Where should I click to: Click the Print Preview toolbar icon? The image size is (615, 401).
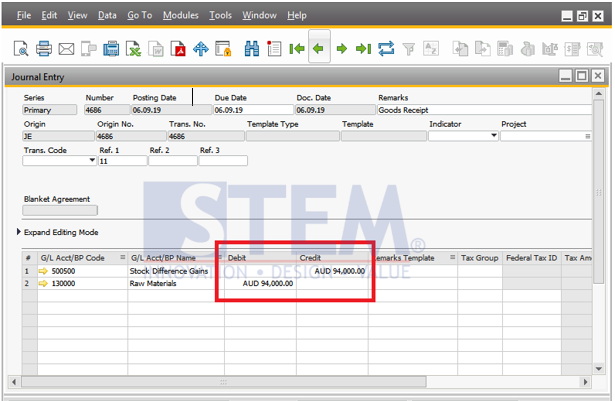[x=21, y=49]
